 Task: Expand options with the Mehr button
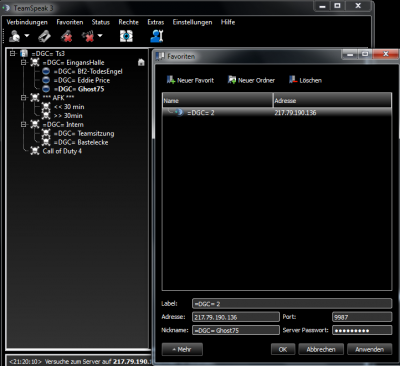click(182, 349)
